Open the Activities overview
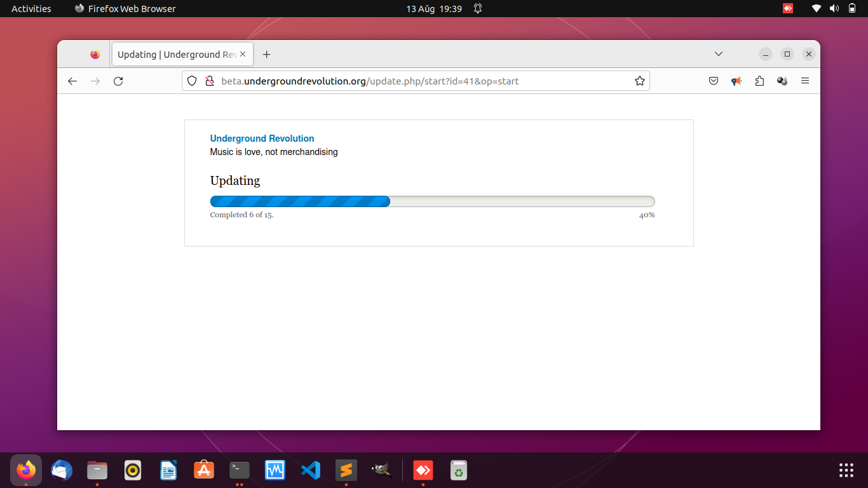Image resolution: width=868 pixels, height=488 pixels. (31, 8)
